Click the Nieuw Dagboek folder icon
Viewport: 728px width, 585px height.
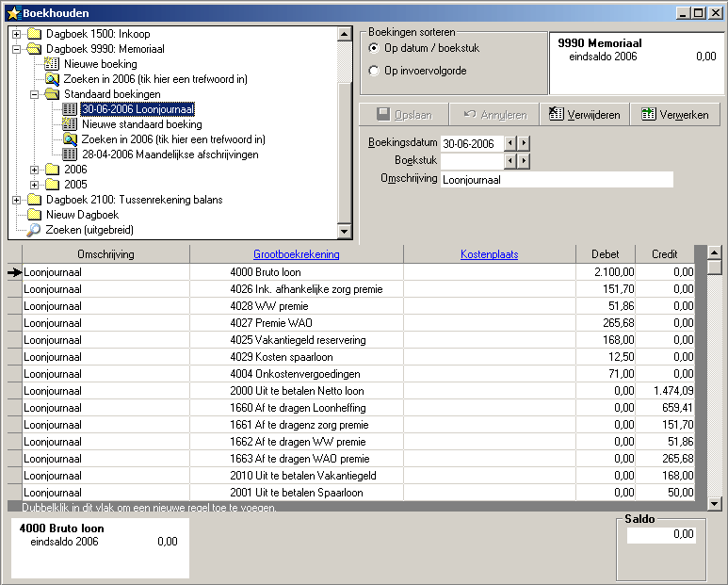[x=34, y=215]
